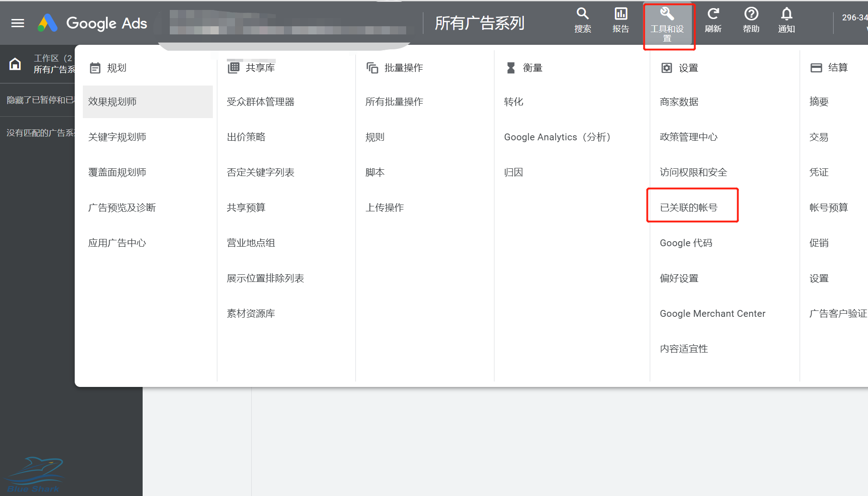Click the 没有匹配的广告系列 sidebar message

40,133
